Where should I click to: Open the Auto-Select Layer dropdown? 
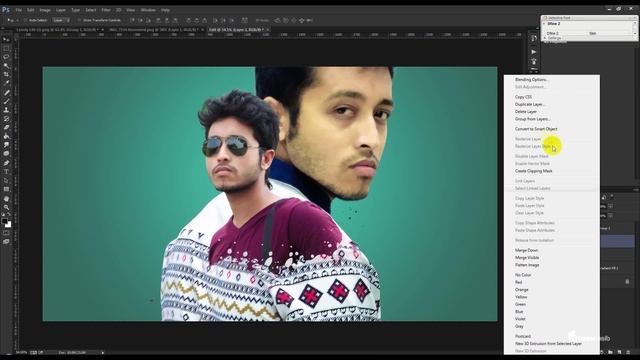61,20
